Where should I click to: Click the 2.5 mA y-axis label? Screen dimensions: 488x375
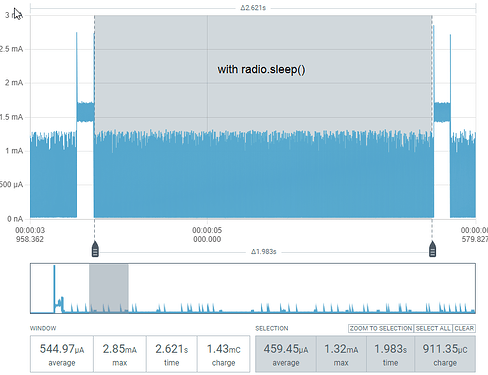(x=12, y=49)
